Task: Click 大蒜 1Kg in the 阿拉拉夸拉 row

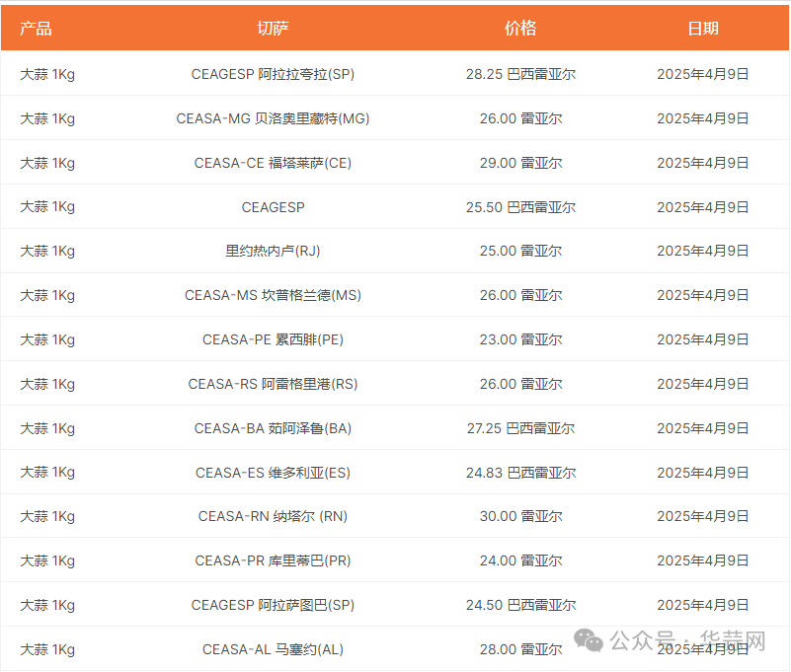Action: click(47, 74)
